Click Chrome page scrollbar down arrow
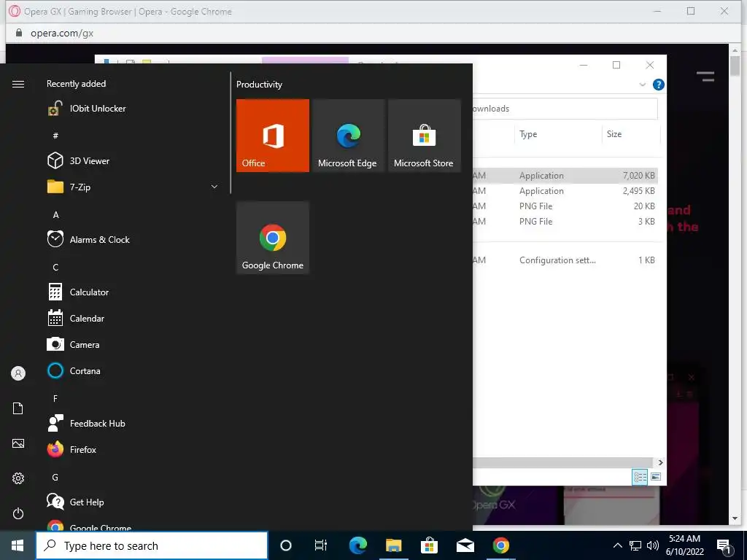747x560 pixels. [x=735, y=518]
